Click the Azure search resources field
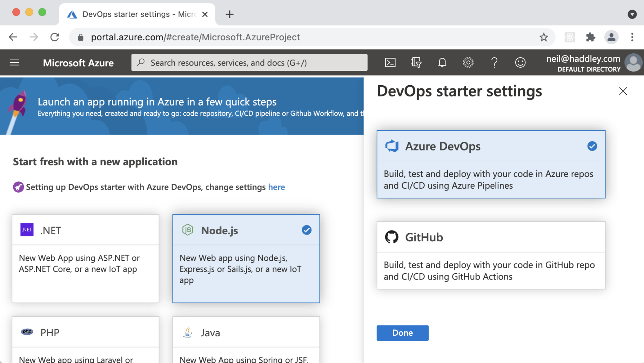This screenshot has height=363, width=644. click(x=249, y=62)
